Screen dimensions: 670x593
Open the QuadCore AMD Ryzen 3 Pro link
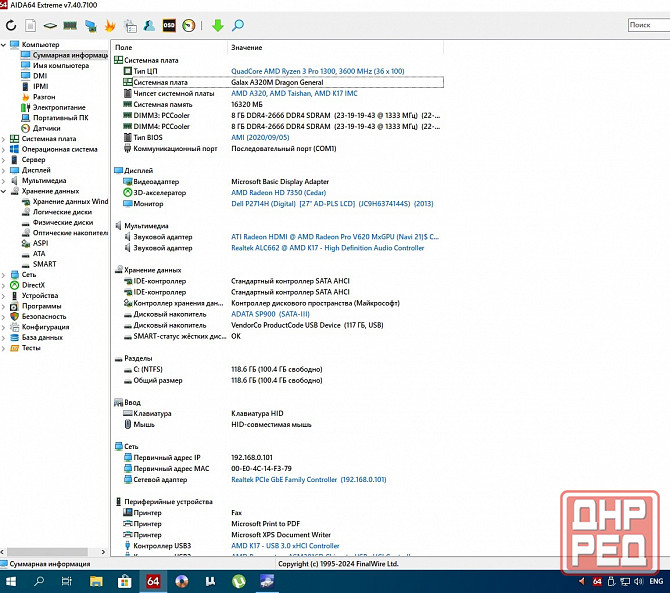317,71
